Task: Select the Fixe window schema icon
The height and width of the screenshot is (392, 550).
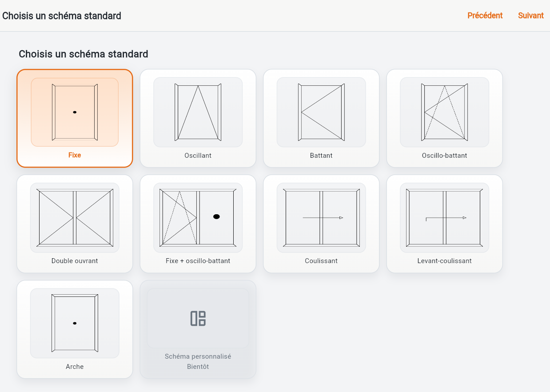Action: tap(75, 112)
